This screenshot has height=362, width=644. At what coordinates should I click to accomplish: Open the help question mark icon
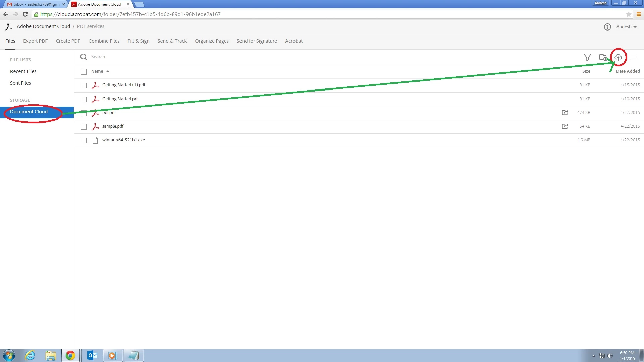(x=607, y=27)
